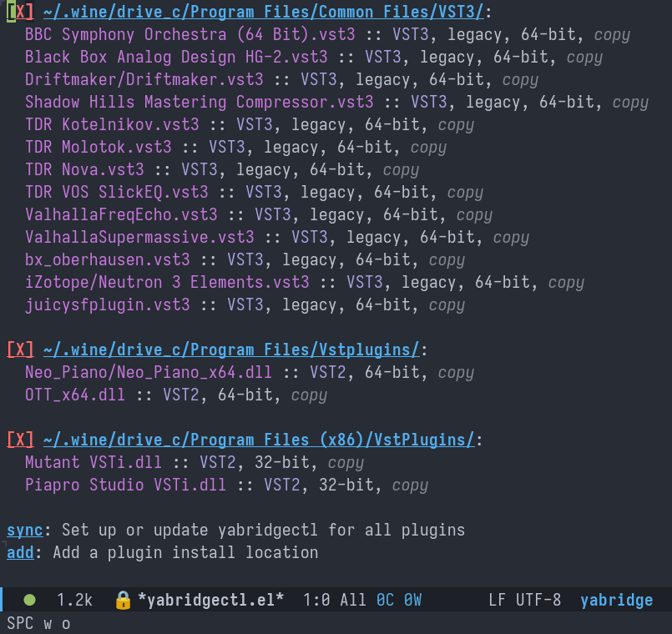Image resolution: width=672 pixels, height=634 pixels.
Task: Click the 0C 0W selection info in the modeline
Action: pyautogui.click(x=398, y=600)
